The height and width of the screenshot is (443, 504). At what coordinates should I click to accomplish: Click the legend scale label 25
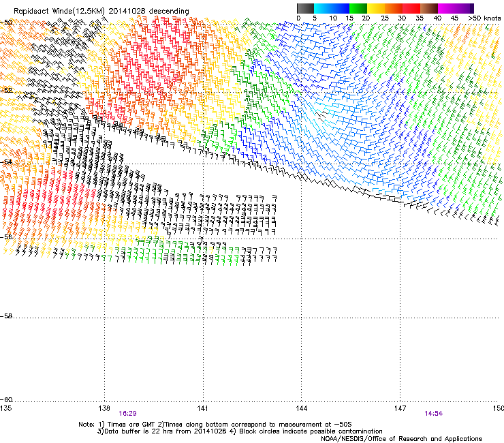[385, 18]
